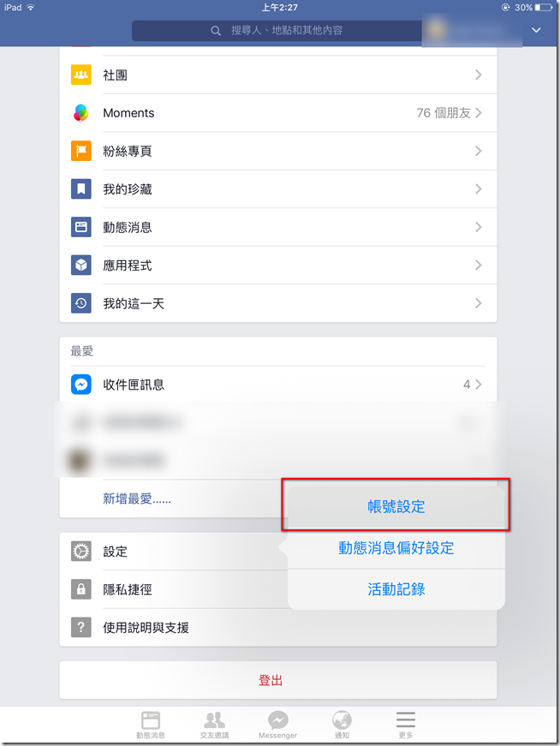Choose 帳號設定 in the popup menu
560x746 pixels.
tap(396, 507)
